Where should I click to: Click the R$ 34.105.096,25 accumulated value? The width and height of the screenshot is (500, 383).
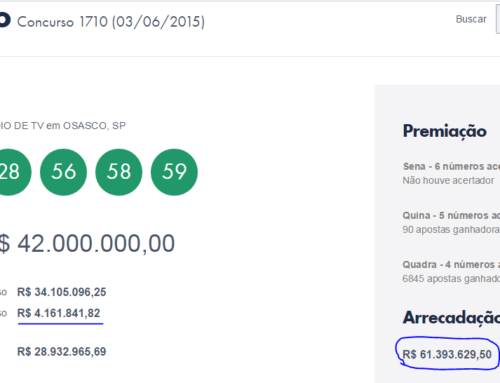tap(62, 292)
